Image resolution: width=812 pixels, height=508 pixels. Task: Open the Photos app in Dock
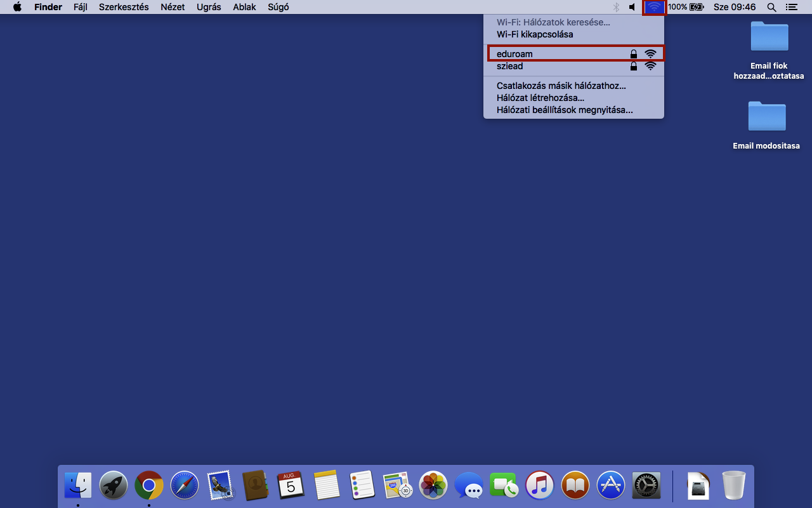tap(433, 486)
